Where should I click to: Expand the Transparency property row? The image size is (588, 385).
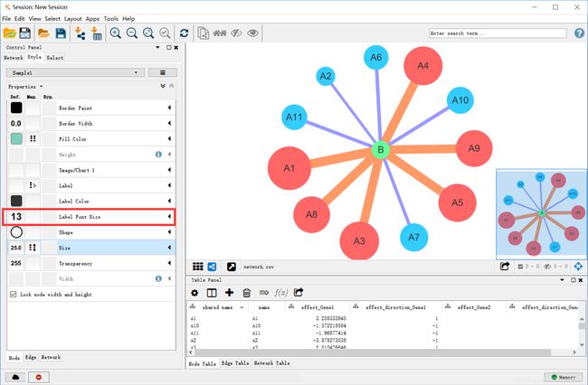[169, 263]
